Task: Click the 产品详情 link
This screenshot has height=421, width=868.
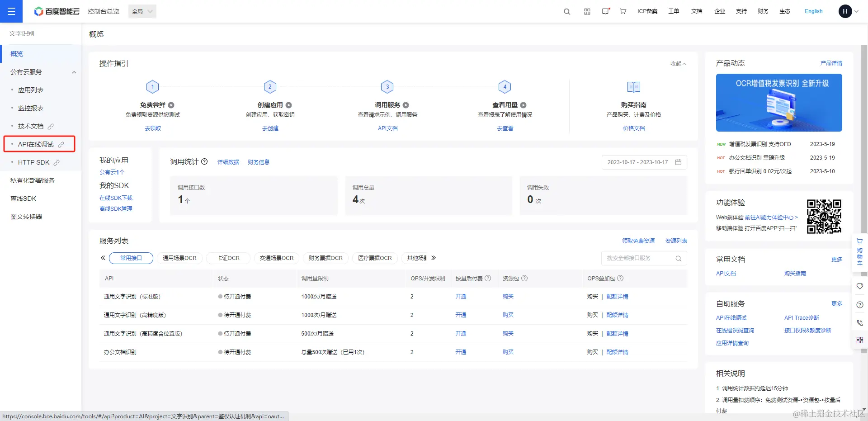Action: [x=831, y=63]
